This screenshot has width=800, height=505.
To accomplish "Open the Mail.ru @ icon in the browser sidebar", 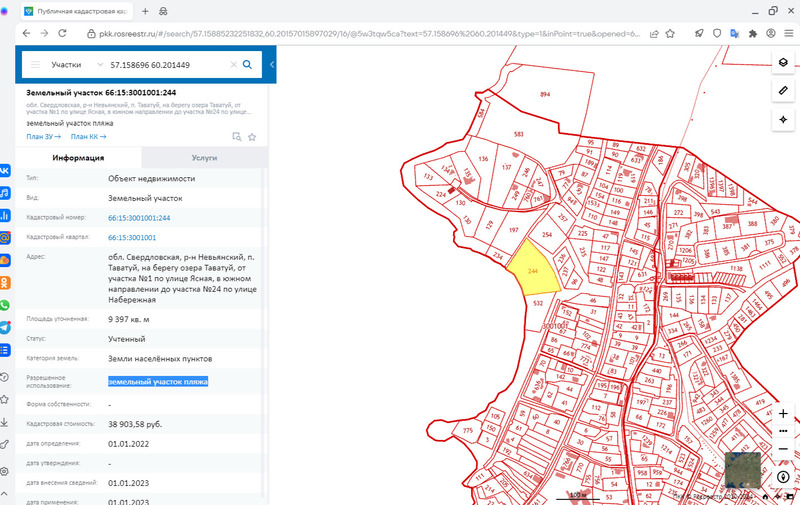I will tap(4, 238).
